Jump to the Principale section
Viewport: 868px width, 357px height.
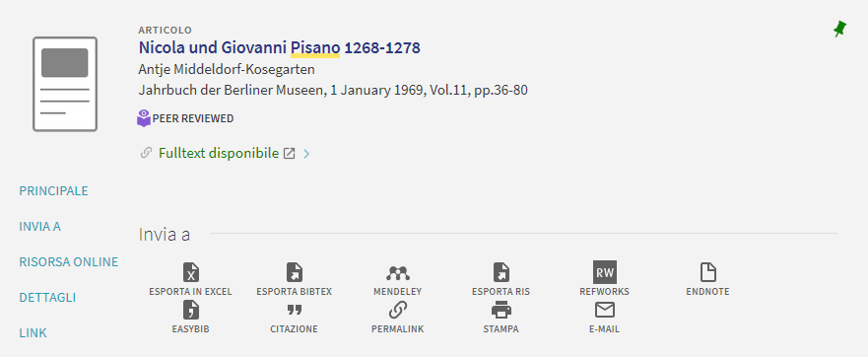54,190
